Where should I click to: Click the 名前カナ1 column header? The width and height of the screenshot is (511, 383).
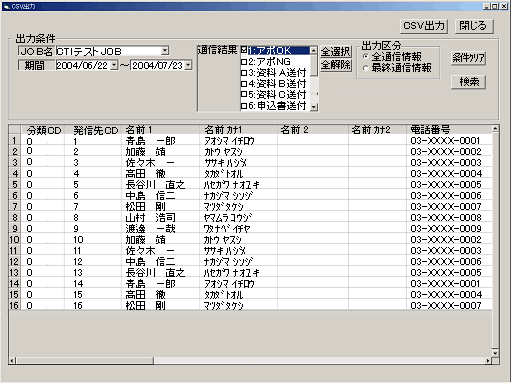tap(238, 130)
